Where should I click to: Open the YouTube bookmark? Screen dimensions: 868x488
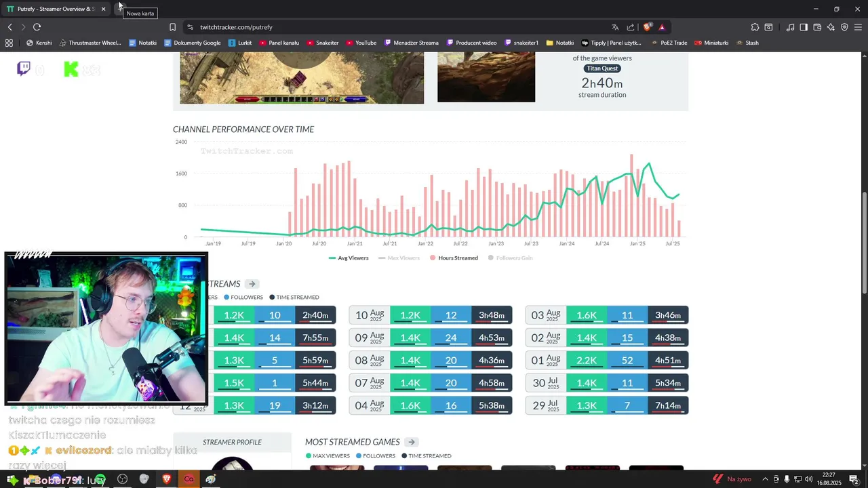(361, 43)
